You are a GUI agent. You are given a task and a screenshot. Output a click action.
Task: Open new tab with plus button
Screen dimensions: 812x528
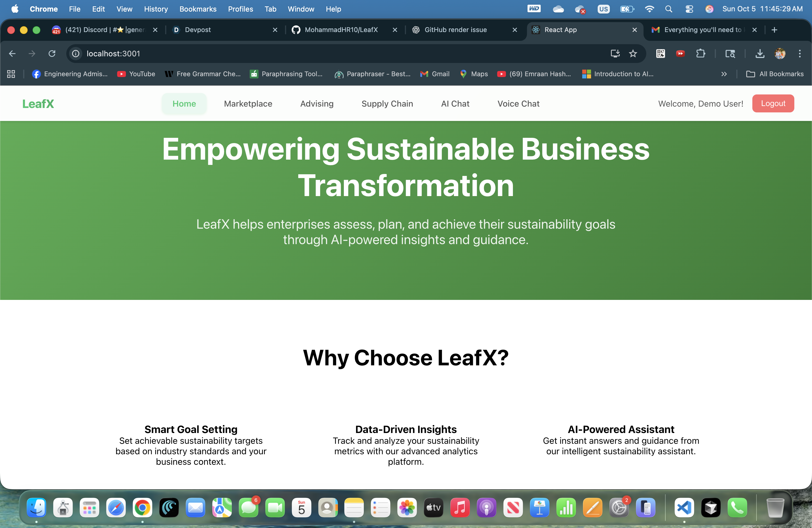coord(774,30)
